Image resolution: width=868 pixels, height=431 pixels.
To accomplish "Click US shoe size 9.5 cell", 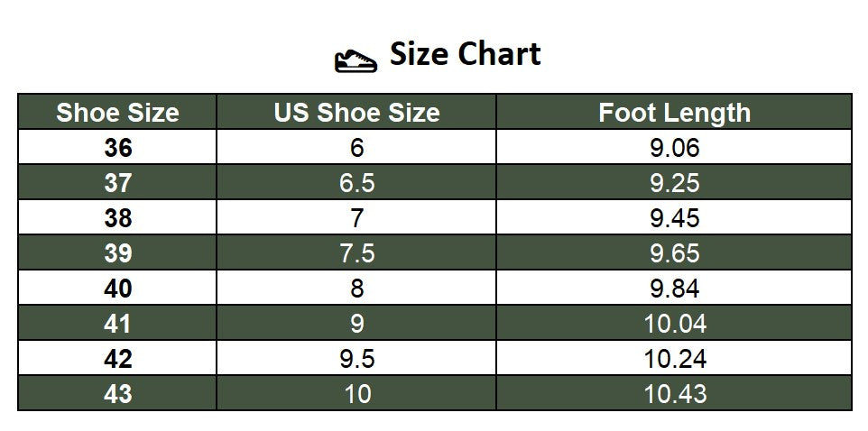I will [356, 359].
